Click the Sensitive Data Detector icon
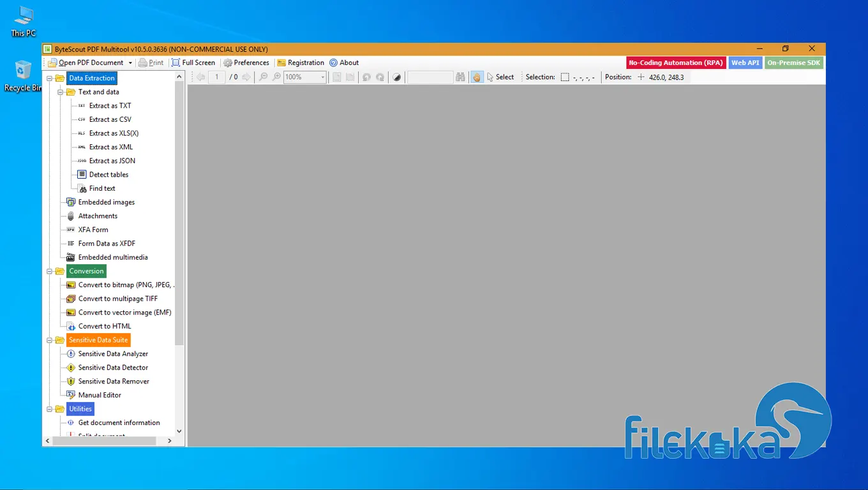Image resolution: width=868 pixels, height=490 pixels. pyautogui.click(x=71, y=367)
